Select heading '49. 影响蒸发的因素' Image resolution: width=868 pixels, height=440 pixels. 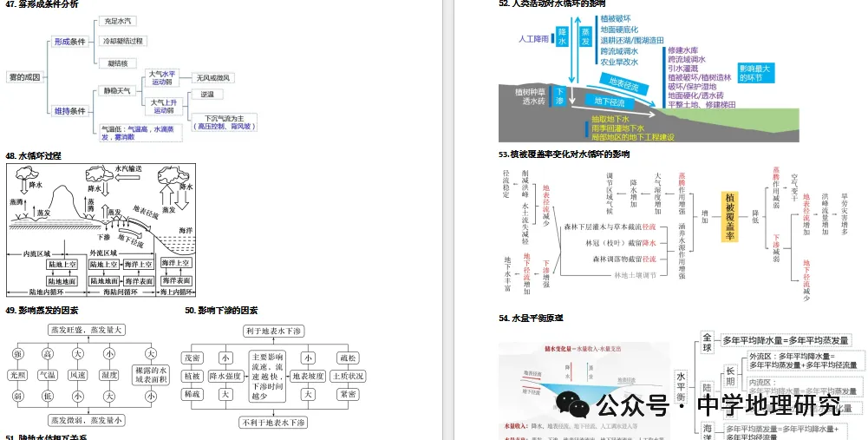tap(42, 311)
